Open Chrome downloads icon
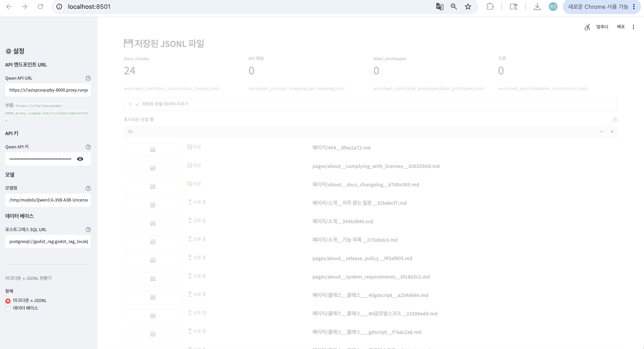644x349 pixels. pyautogui.click(x=537, y=7)
